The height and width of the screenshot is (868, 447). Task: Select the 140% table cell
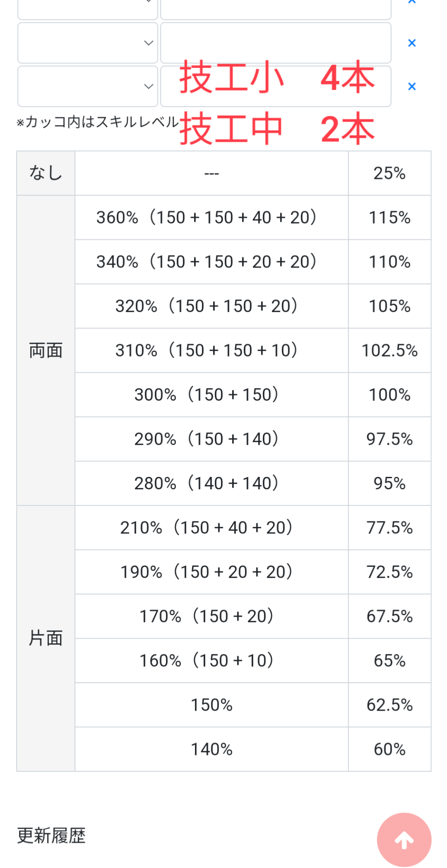[211, 749]
